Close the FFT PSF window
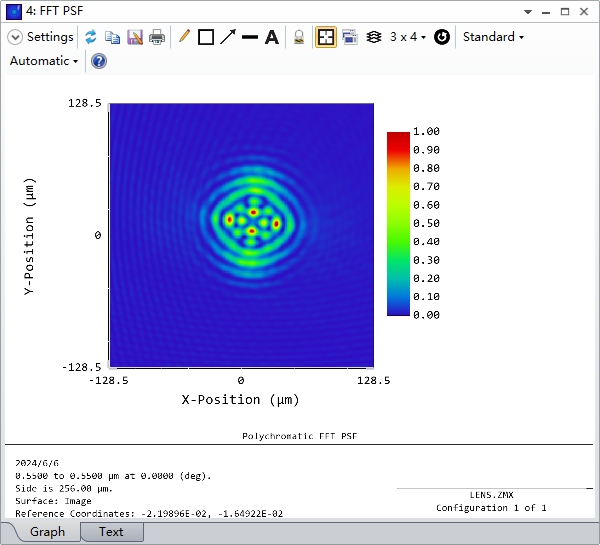The width and height of the screenshot is (600, 545). coord(584,11)
